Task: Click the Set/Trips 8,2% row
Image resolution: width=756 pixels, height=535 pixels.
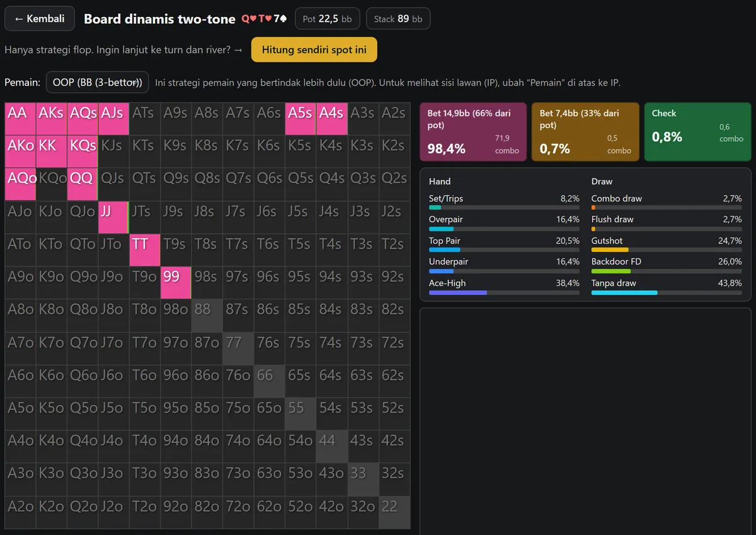Action: coord(504,202)
